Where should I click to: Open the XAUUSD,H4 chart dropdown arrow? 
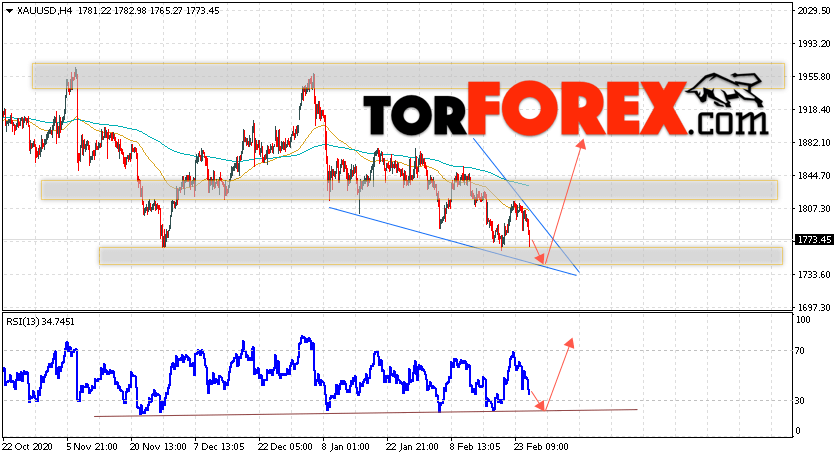(9, 11)
